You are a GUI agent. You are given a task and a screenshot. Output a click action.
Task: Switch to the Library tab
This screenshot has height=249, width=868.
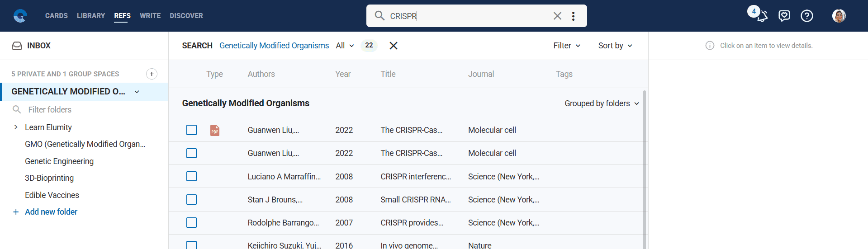90,16
